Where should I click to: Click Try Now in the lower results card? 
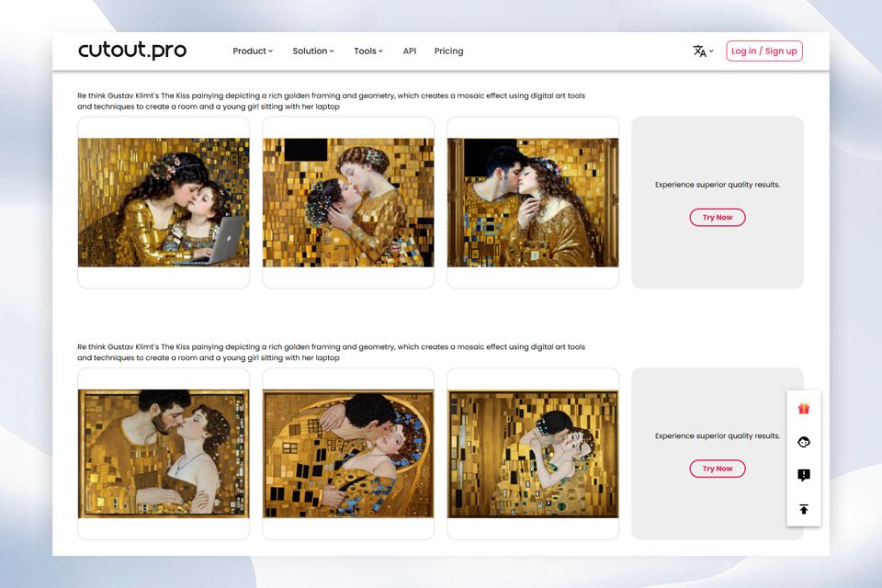(x=718, y=469)
